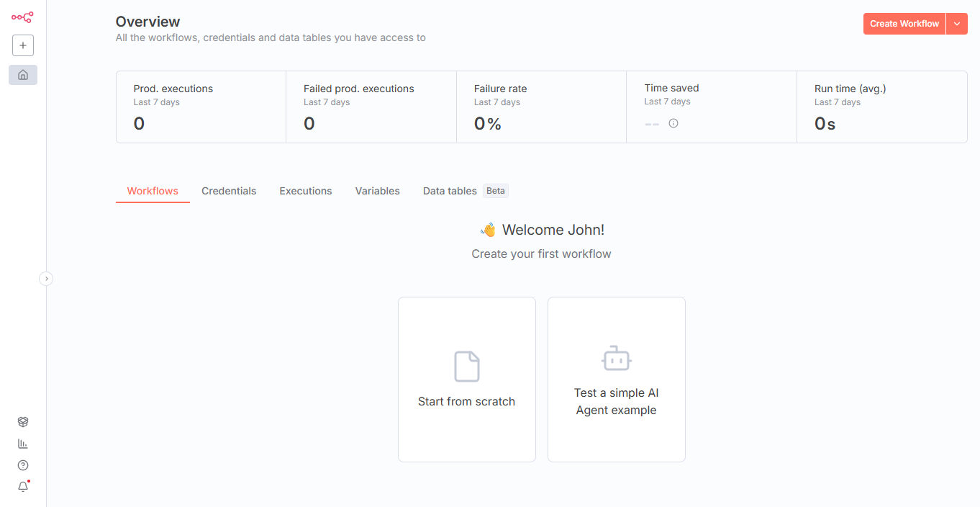Click the Create Workflow button
The height and width of the screenshot is (507, 980).
point(904,24)
